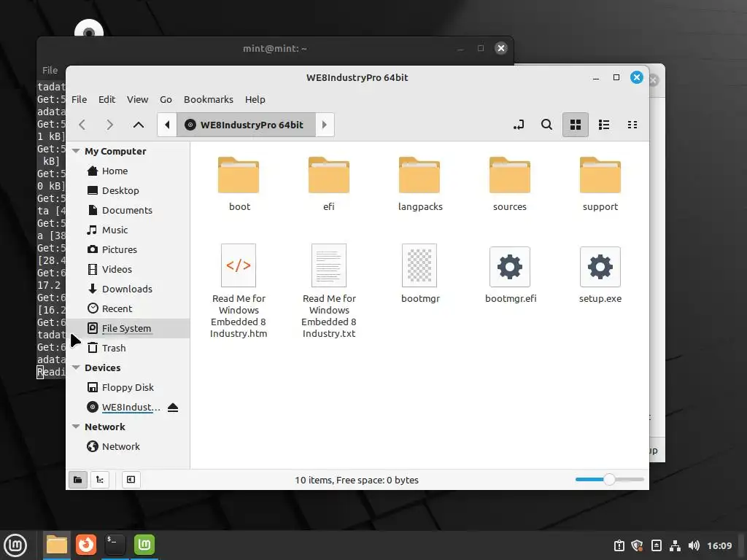The width and height of the screenshot is (747, 560).
Task: Select the setup.exe file icon
Action: 600,267
